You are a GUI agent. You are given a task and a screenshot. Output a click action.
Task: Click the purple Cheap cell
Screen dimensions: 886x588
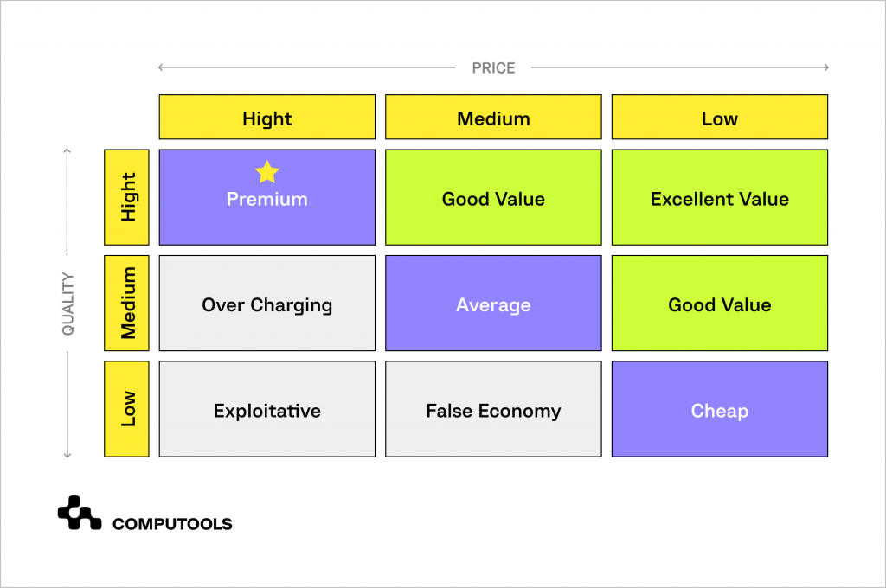coord(720,410)
